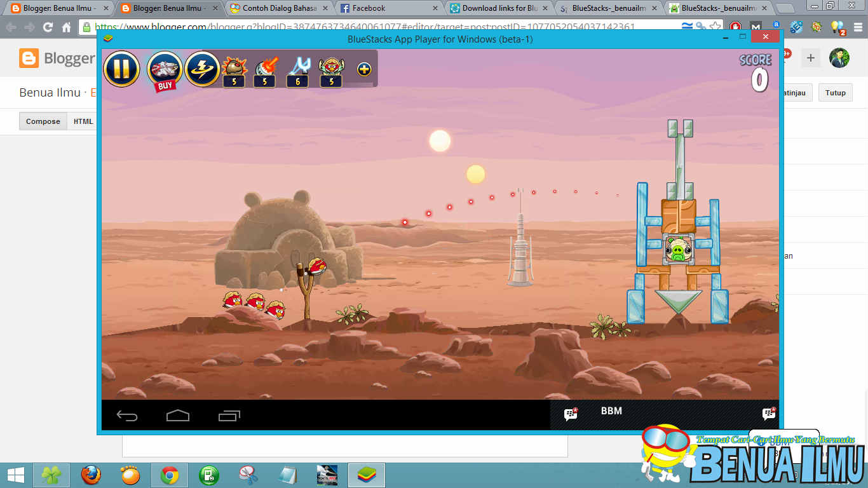Click the Chrome address bar URL
This screenshot has width=868, height=488.
pyautogui.click(x=365, y=27)
